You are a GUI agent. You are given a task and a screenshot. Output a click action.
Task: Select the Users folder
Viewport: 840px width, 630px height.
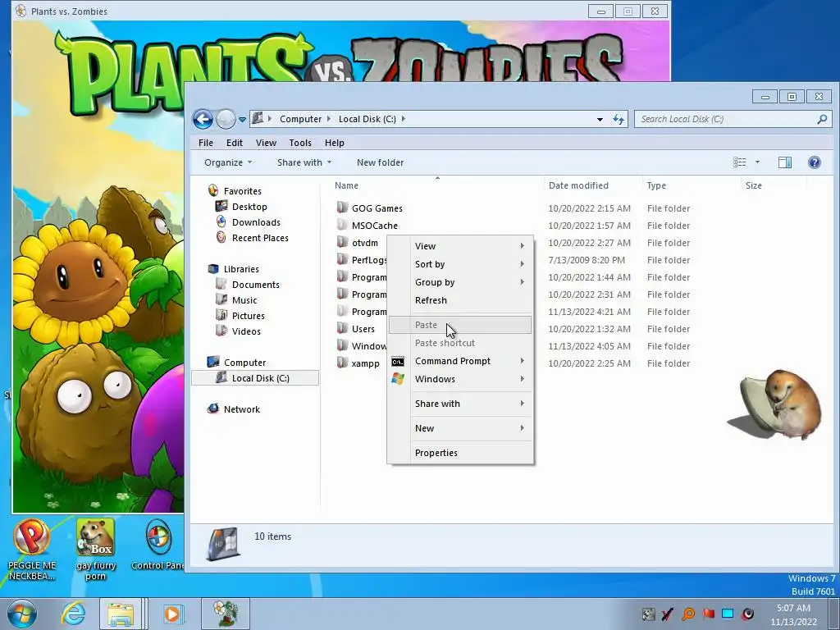(x=363, y=328)
